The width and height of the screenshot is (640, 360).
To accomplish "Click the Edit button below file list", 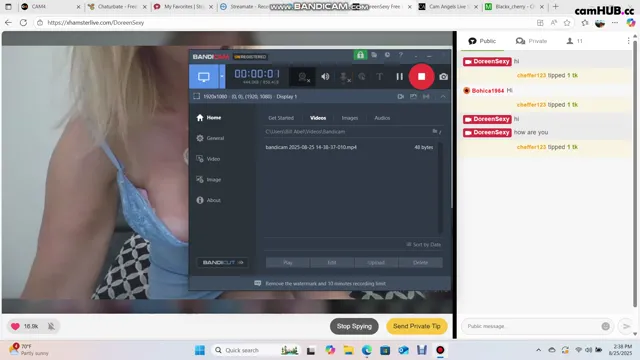I will (332, 262).
